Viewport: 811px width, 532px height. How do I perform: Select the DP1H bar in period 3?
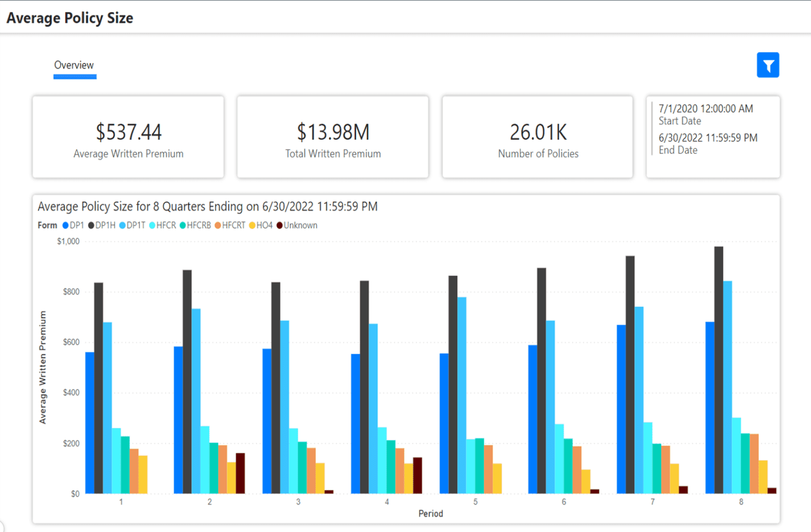click(x=276, y=388)
